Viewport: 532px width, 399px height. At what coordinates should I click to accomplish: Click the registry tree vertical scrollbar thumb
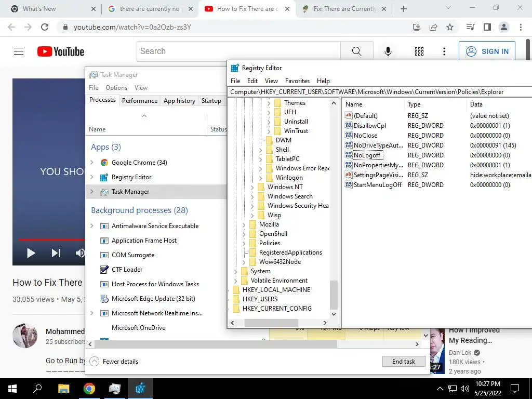[x=334, y=295]
